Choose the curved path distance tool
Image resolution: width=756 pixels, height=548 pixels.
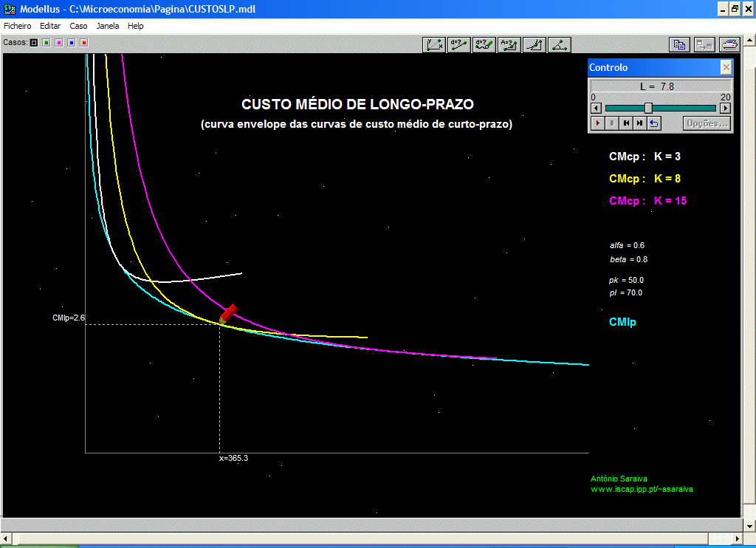(x=484, y=45)
